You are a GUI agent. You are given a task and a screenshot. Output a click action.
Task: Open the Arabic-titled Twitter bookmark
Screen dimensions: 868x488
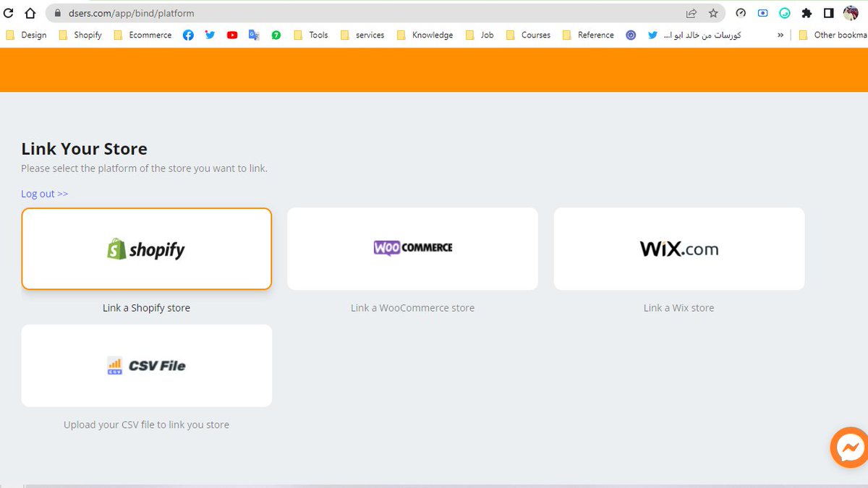694,35
